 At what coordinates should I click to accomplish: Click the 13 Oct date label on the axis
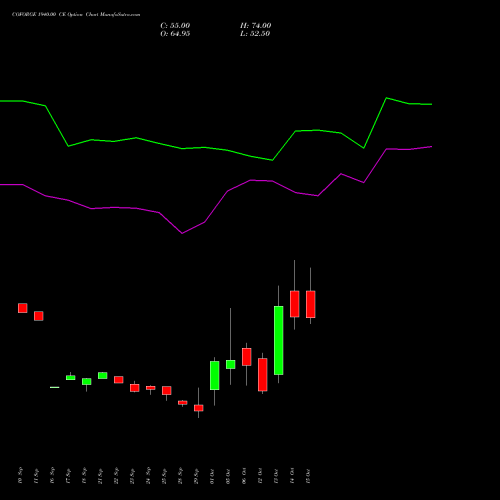point(276,476)
